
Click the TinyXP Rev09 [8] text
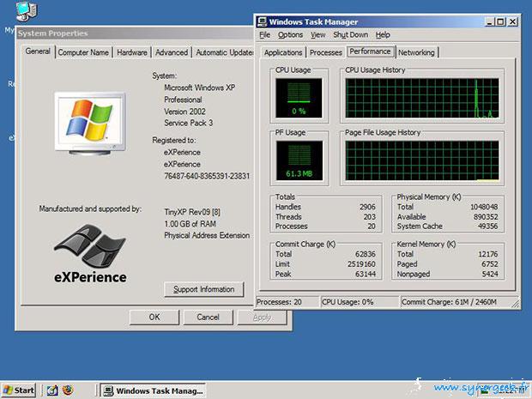point(192,213)
